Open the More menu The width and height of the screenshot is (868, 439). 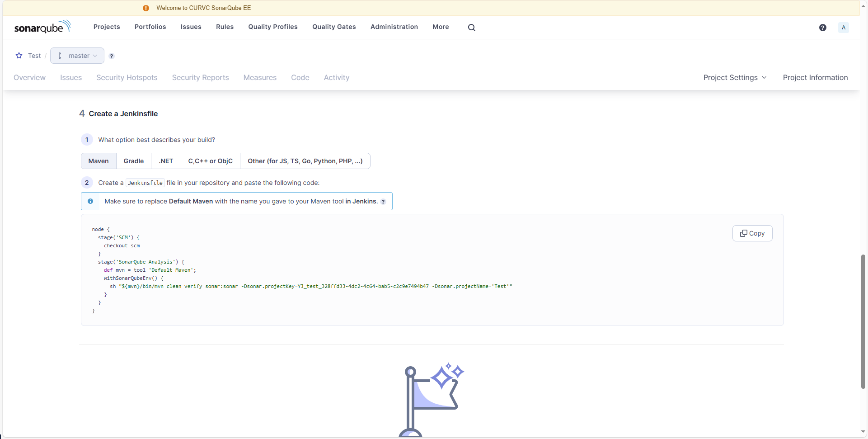441,27
